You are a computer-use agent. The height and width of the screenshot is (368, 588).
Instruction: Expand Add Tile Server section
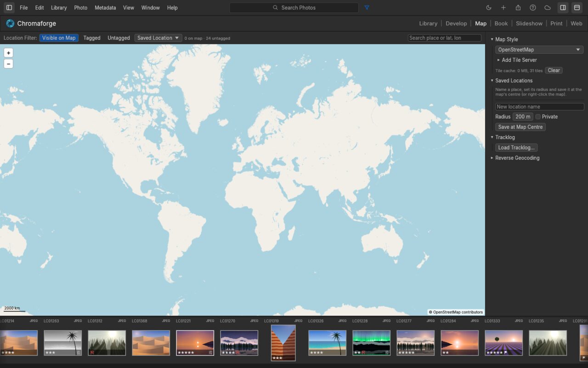pyautogui.click(x=517, y=60)
